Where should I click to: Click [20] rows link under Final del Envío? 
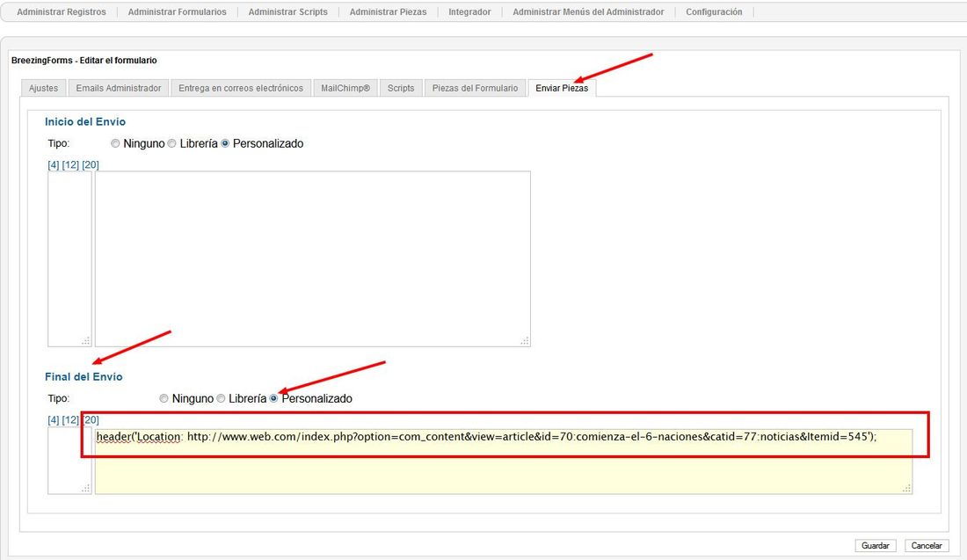point(91,420)
